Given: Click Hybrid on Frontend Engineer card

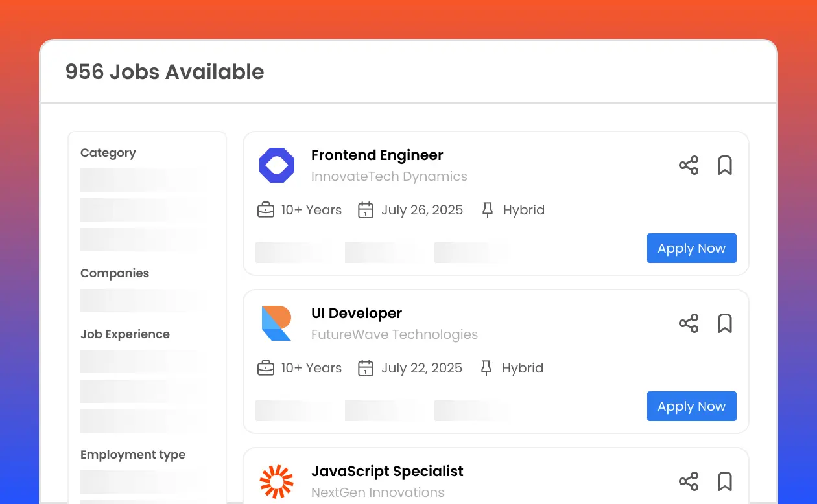Looking at the screenshot, I should (524, 210).
